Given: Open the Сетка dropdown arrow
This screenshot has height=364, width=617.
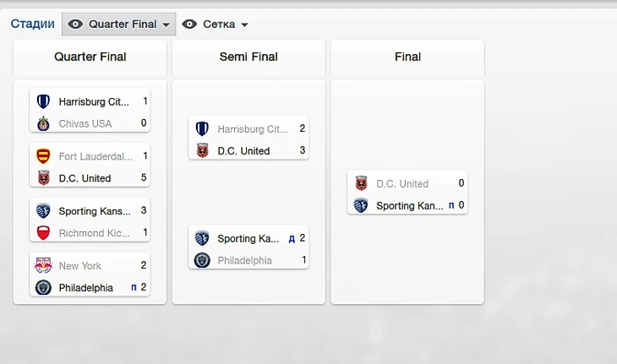Looking at the screenshot, I should (x=244, y=25).
